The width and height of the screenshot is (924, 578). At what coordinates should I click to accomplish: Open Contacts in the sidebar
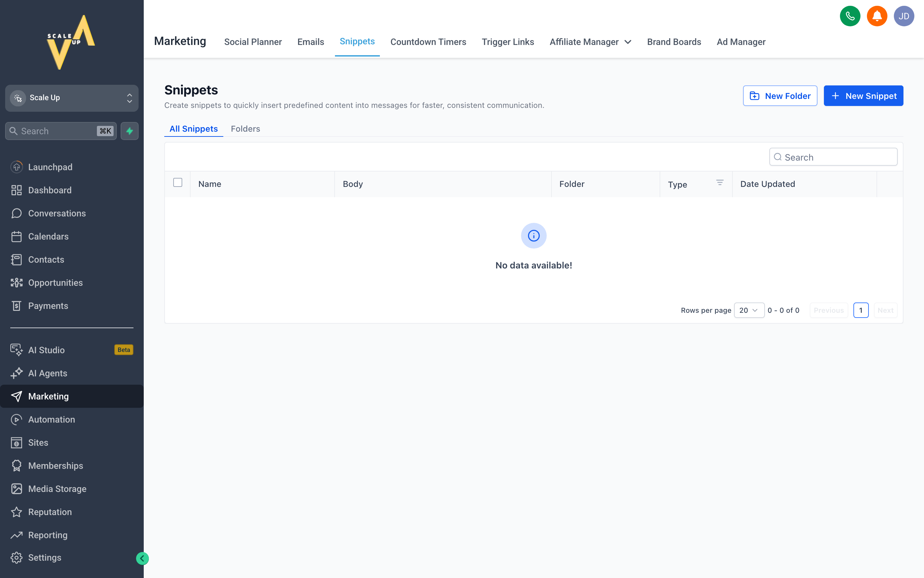click(72, 259)
